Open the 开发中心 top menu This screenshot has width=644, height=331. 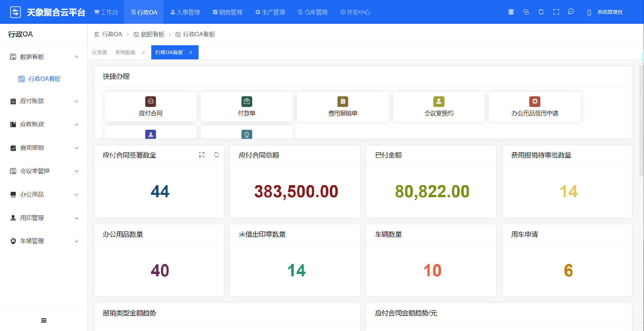[356, 12]
